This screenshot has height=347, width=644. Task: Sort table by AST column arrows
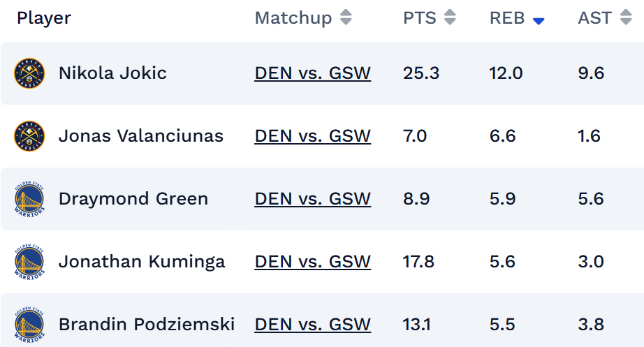tap(625, 18)
